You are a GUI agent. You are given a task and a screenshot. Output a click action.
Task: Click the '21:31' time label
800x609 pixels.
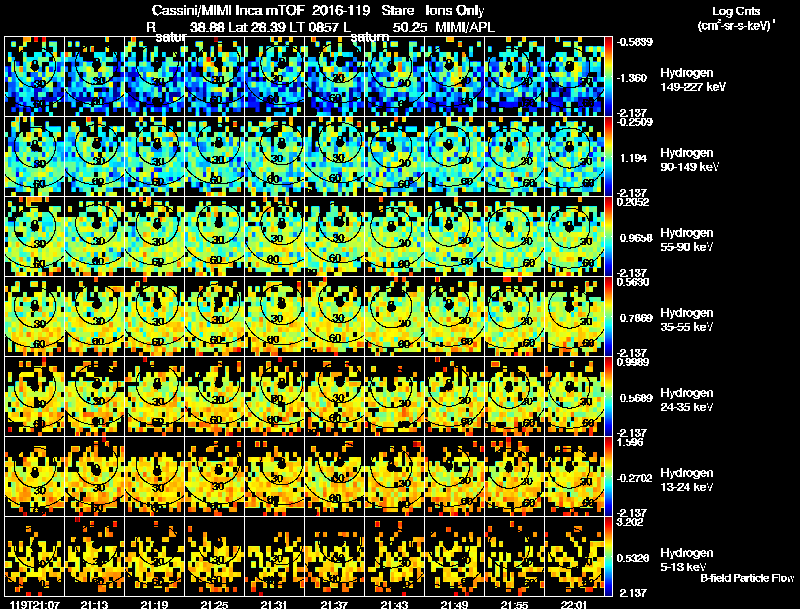click(274, 604)
